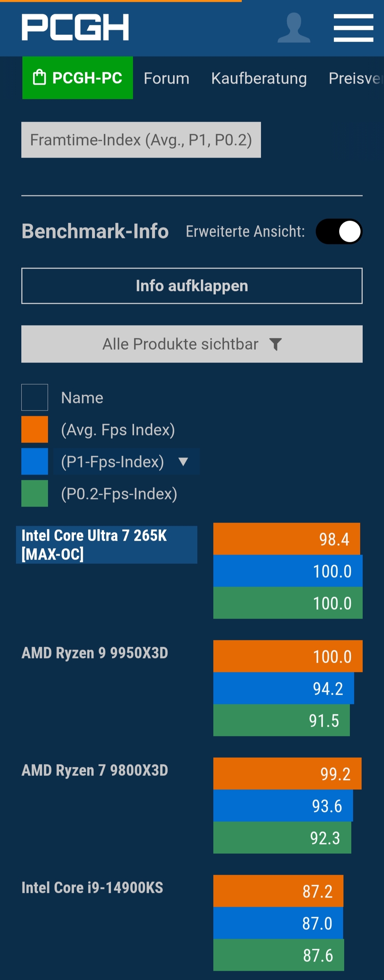
Task: Click the empty Name legend box
Action: [x=34, y=398]
